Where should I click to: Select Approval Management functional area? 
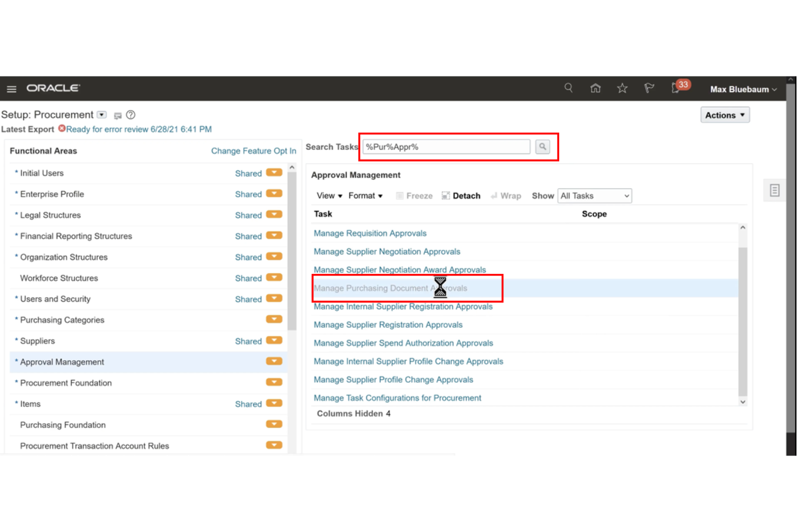tap(62, 362)
